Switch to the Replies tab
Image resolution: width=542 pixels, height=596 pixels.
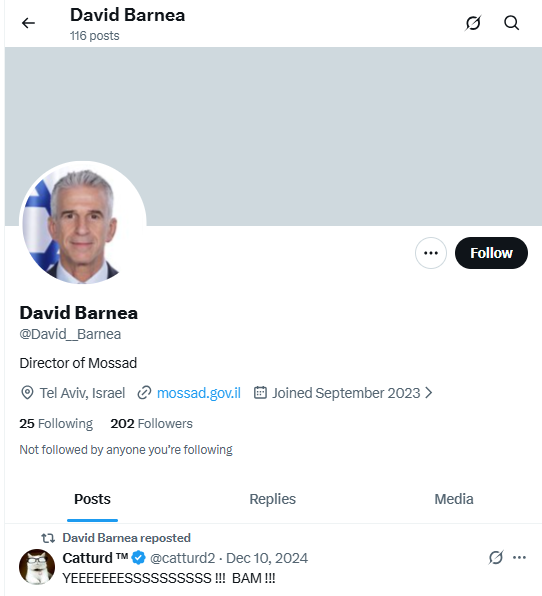pos(273,499)
